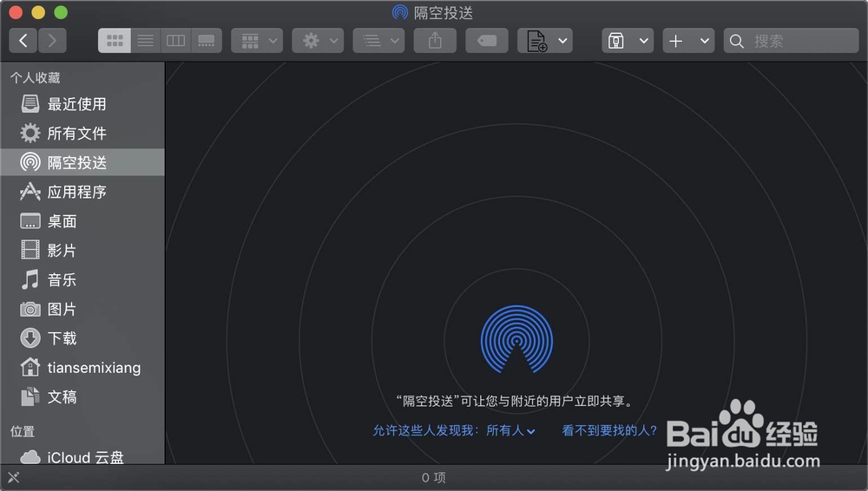868x491 pixels.
Task: Zoom window with the green button
Action: pos(61,12)
